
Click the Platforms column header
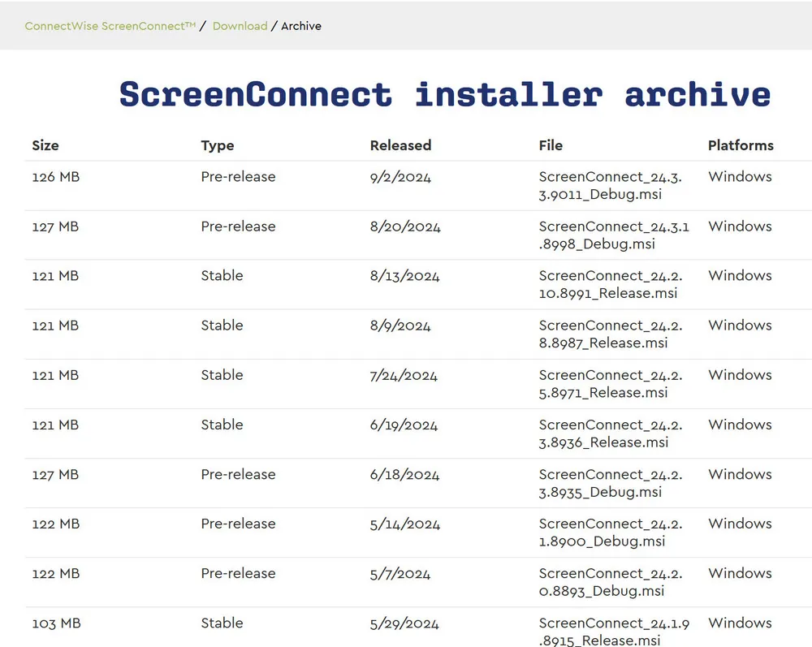click(x=741, y=145)
